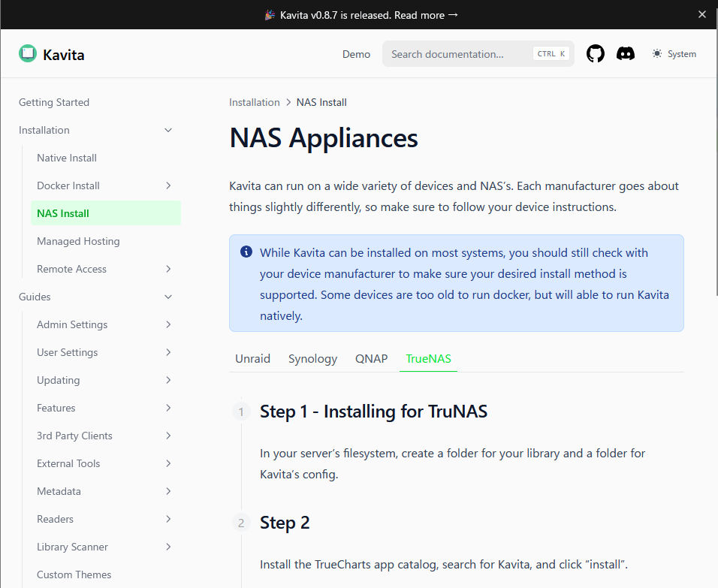Open the Demo link
Viewport: 718px width, 588px height.
[x=356, y=54]
